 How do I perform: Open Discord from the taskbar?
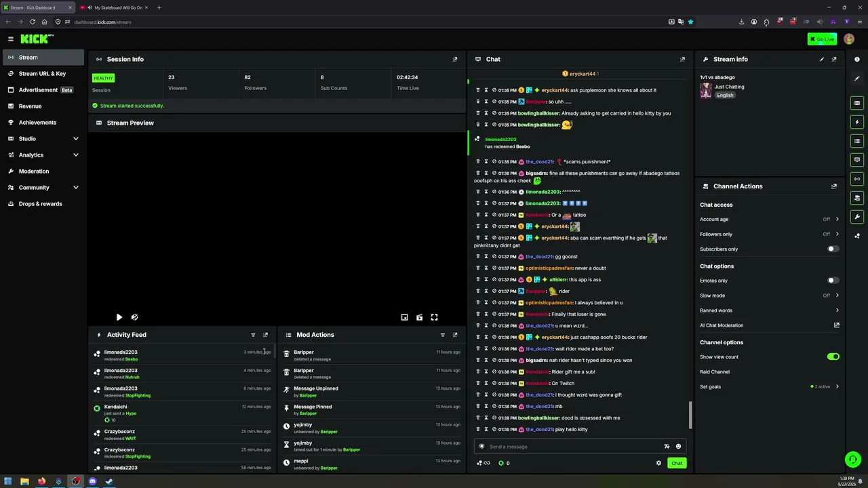(x=92, y=481)
